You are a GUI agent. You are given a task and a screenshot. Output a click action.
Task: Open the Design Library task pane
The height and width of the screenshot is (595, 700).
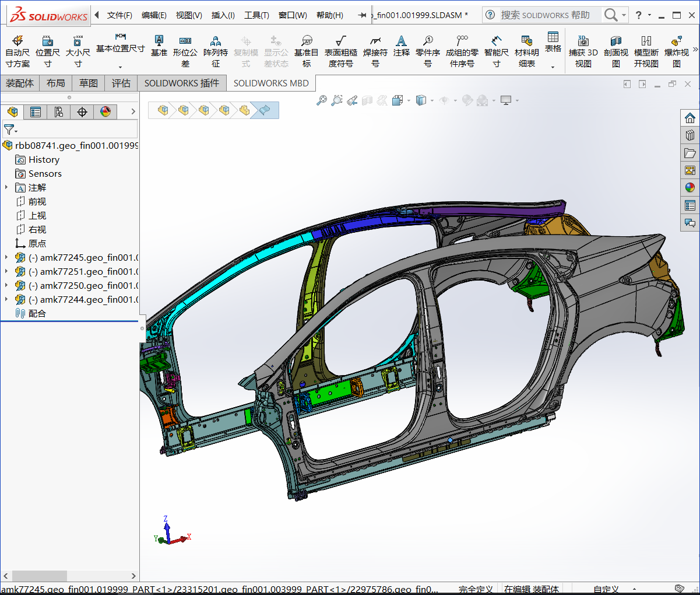point(690,135)
